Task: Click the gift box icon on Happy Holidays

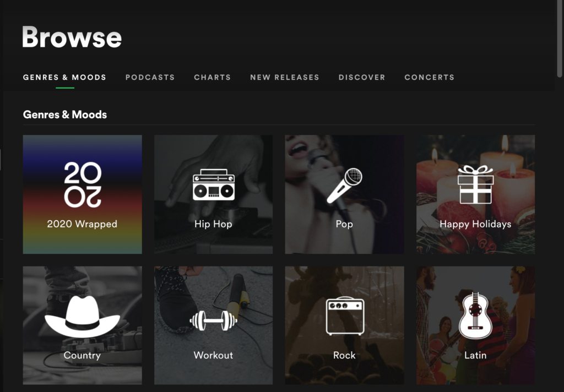Action: click(475, 184)
